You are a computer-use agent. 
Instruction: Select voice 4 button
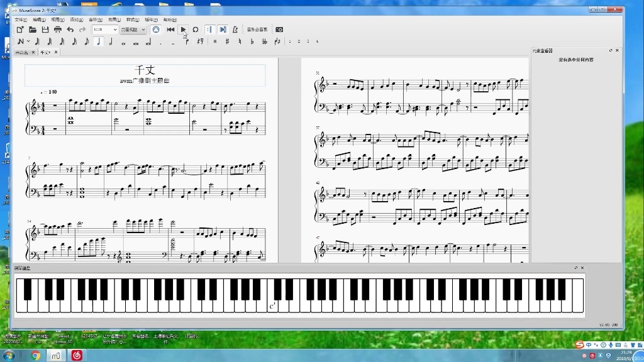[317, 41]
